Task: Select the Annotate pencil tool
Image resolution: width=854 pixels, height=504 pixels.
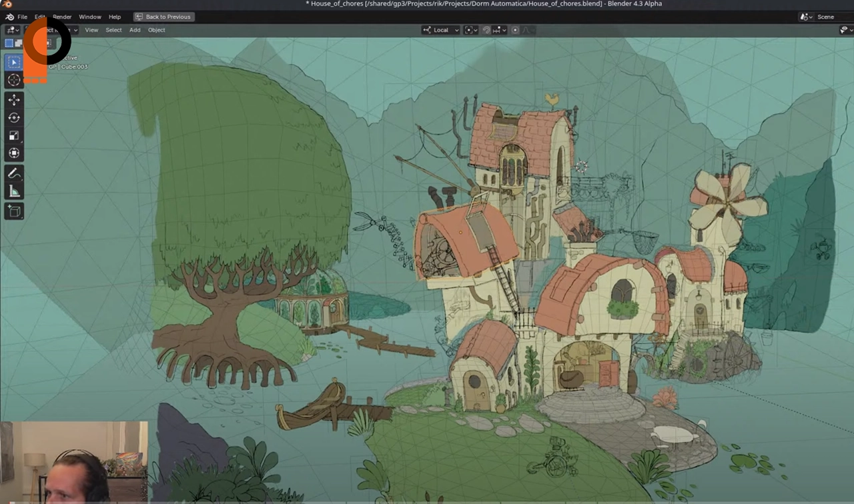Action: 13,173
